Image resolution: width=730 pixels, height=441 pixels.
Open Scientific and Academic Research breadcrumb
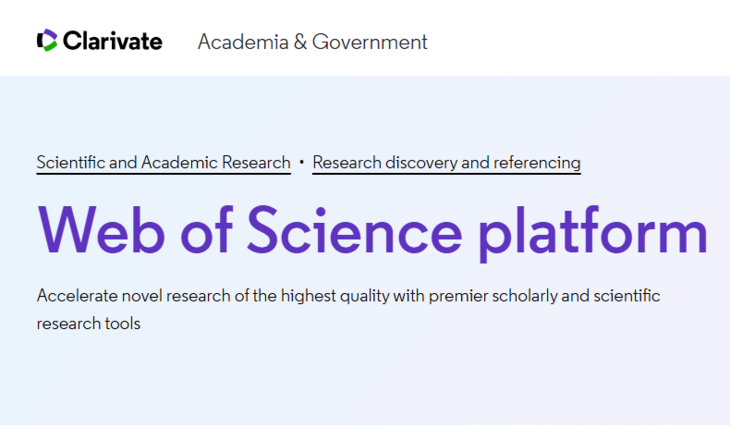(163, 163)
